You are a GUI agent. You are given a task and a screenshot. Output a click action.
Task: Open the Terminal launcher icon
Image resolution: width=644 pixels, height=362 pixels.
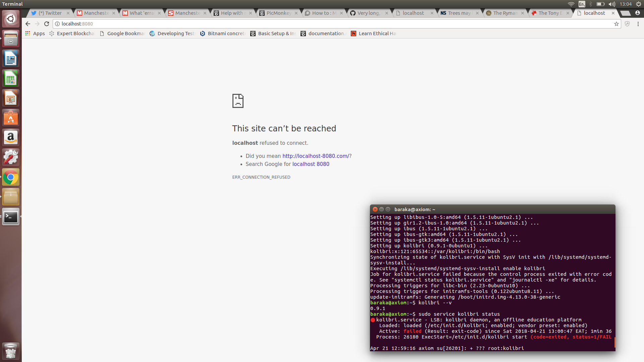point(11,217)
